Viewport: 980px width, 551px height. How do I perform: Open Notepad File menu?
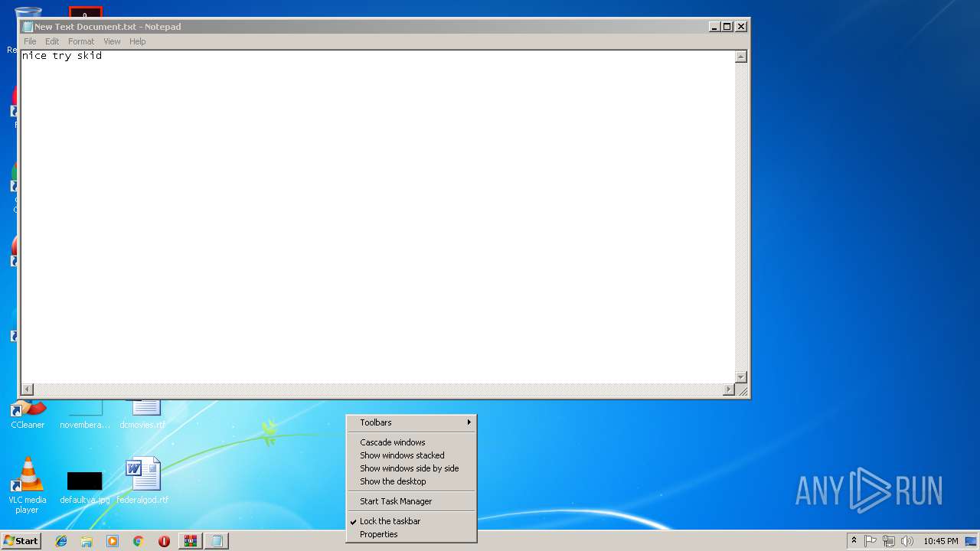(x=30, y=41)
